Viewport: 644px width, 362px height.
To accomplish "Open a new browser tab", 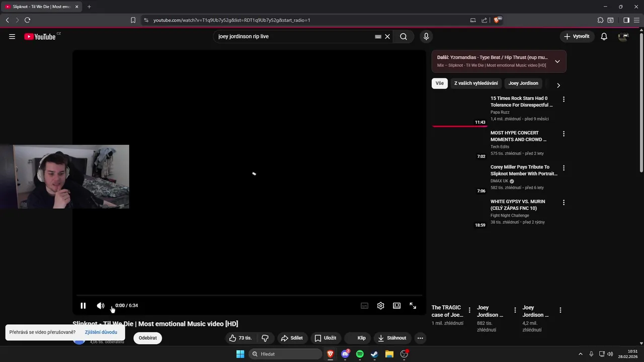I will (x=89, y=7).
